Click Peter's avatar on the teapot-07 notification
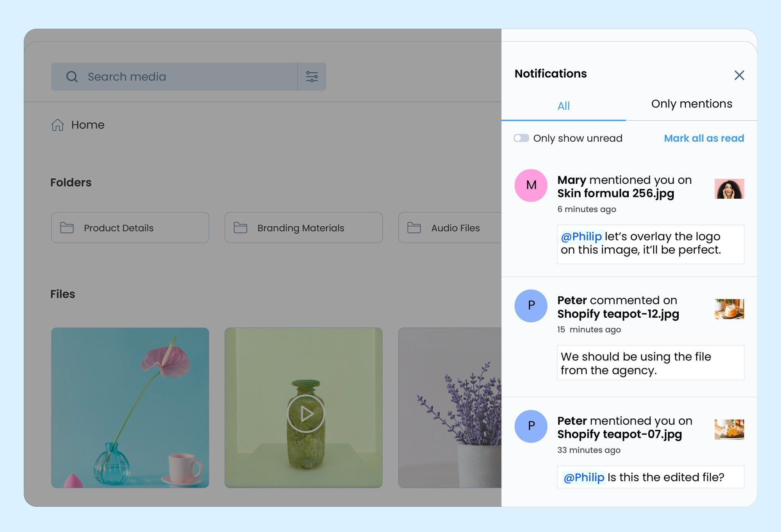The image size is (781, 532). point(531,426)
